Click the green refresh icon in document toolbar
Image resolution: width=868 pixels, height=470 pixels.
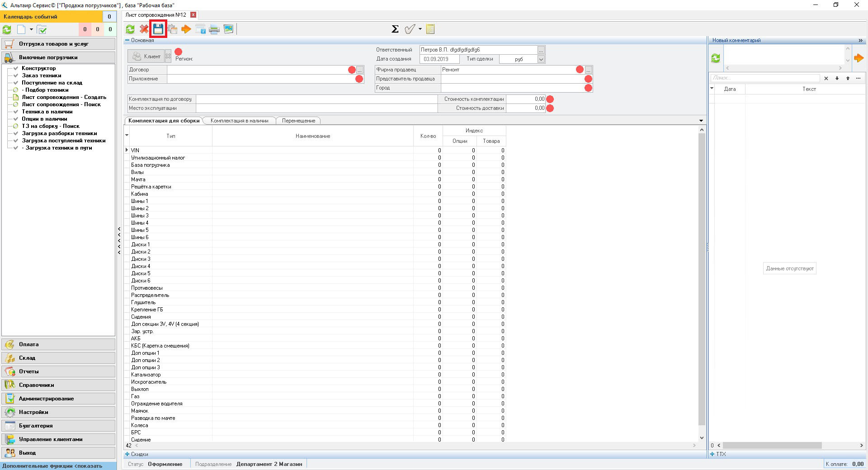coord(130,29)
